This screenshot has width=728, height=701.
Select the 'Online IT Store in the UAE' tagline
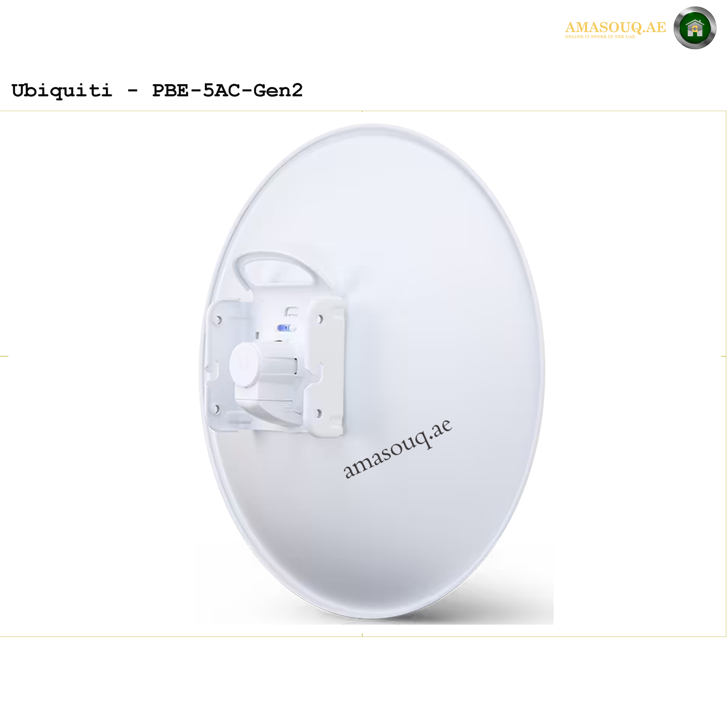pyautogui.click(x=600, y=37)
